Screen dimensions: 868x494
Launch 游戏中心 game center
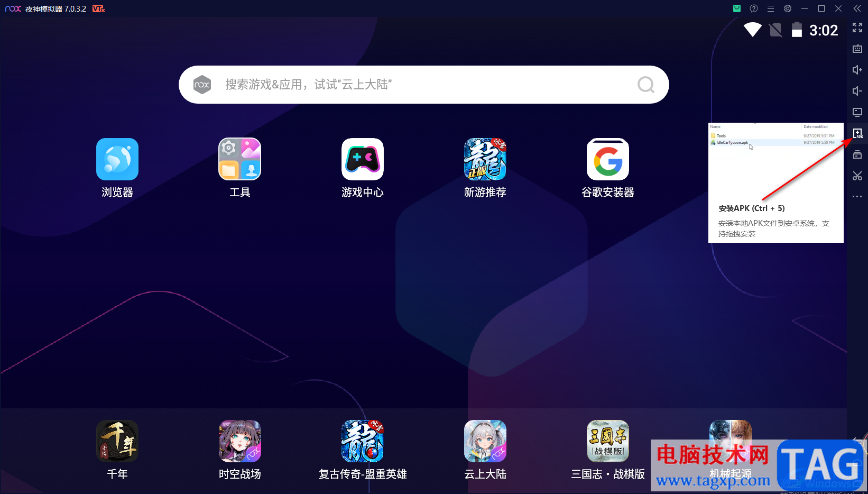point(363,159)
